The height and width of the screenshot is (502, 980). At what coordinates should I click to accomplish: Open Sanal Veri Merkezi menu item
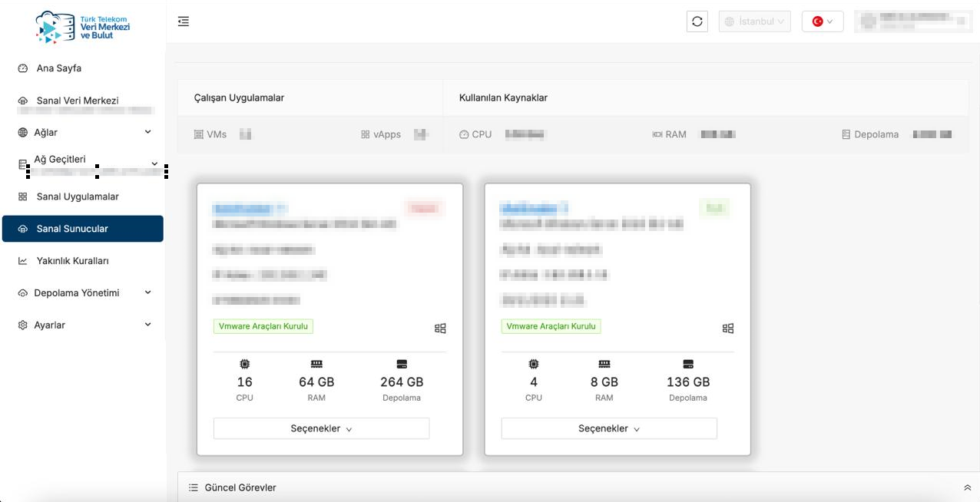click(x=77, y=101)
